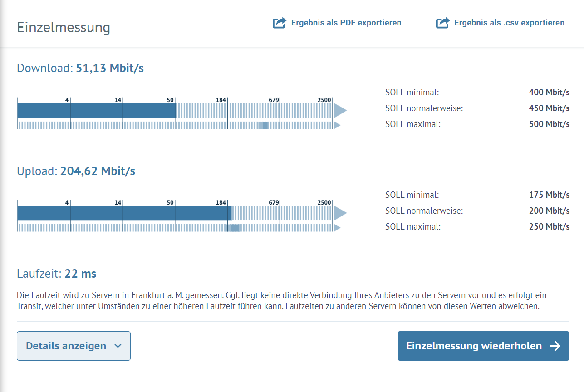584x392 pixels.
Task: Click the Einzelmessung heading
Action: (64, 27)
